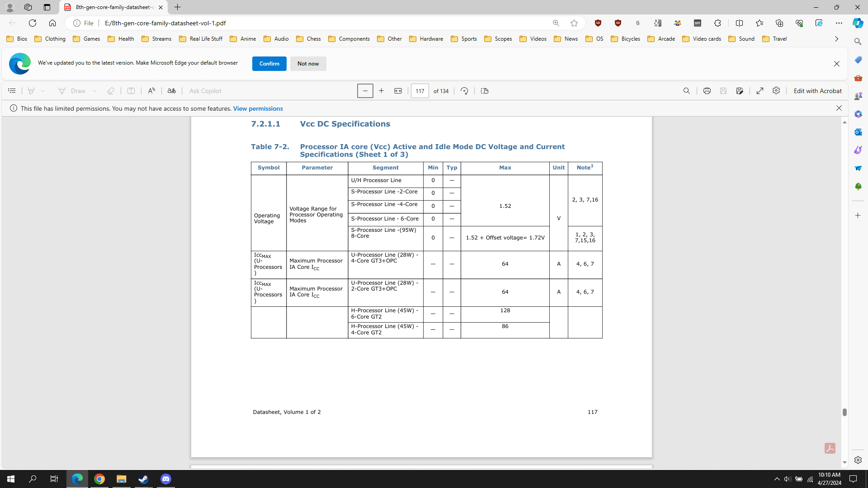
Task: Open the Hardware bookmarks folder
Action: click(x=426, y=39)
